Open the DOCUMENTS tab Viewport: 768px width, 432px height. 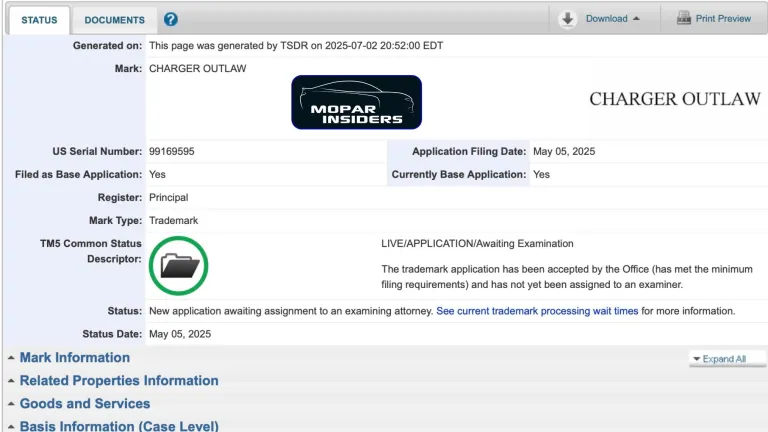pos(114,20)
